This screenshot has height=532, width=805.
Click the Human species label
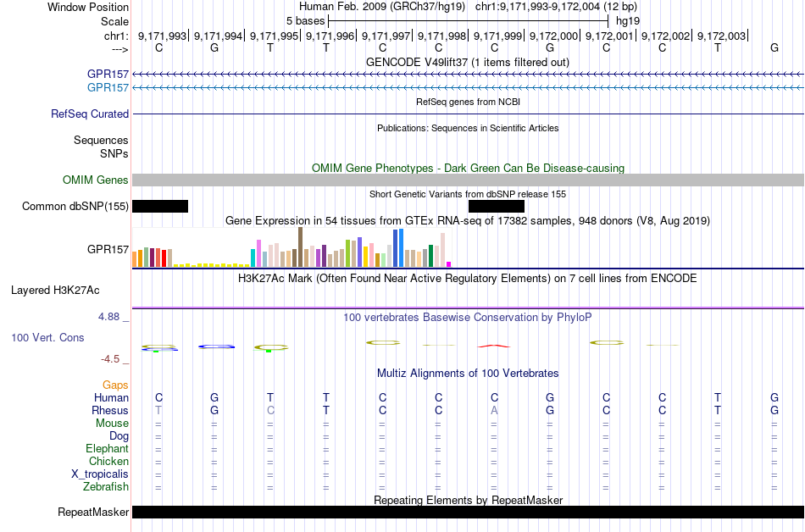click(x=111, y=397)
